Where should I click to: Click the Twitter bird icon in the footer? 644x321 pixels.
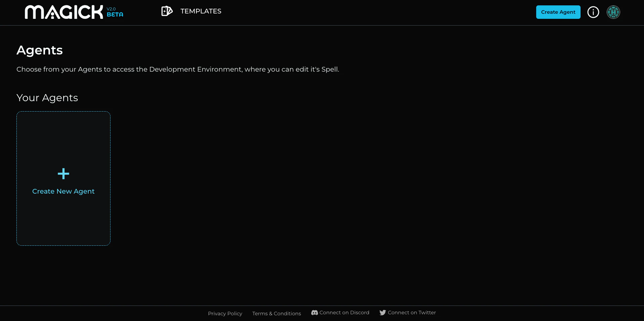[382, 312]
